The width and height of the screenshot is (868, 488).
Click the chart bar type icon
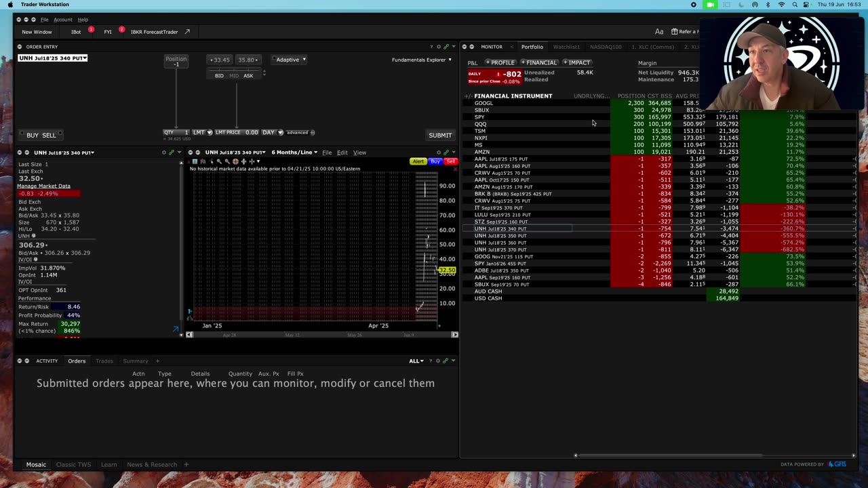coord(203,161)
